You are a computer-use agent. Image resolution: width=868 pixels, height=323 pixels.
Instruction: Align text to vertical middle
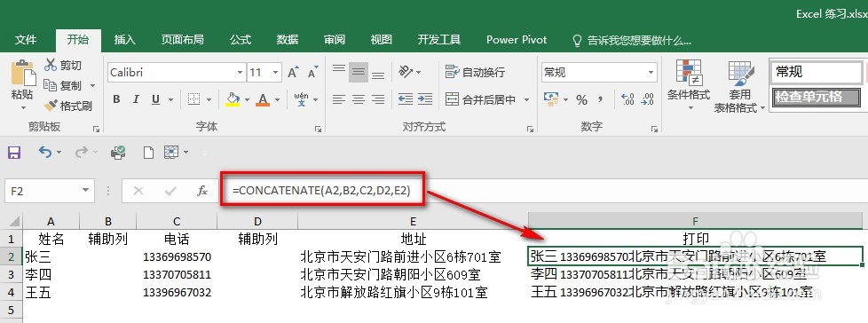(x=359, y=71)
